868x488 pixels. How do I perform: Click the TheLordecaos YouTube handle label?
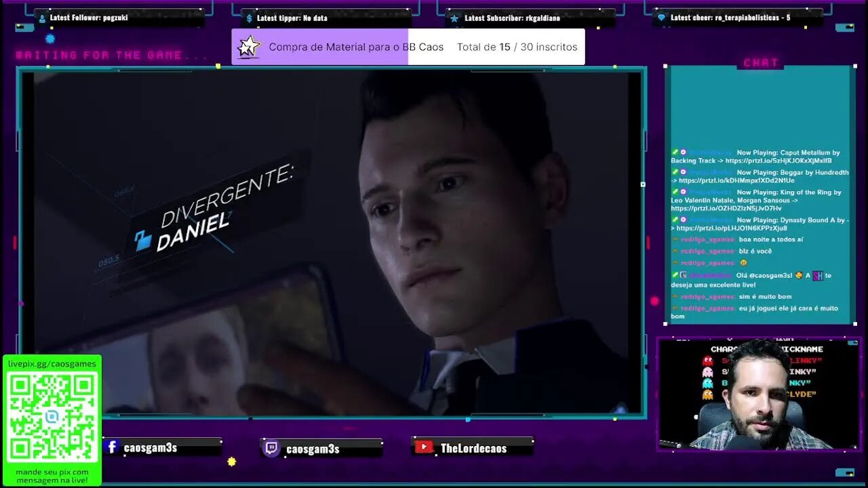tap(473, 448)
